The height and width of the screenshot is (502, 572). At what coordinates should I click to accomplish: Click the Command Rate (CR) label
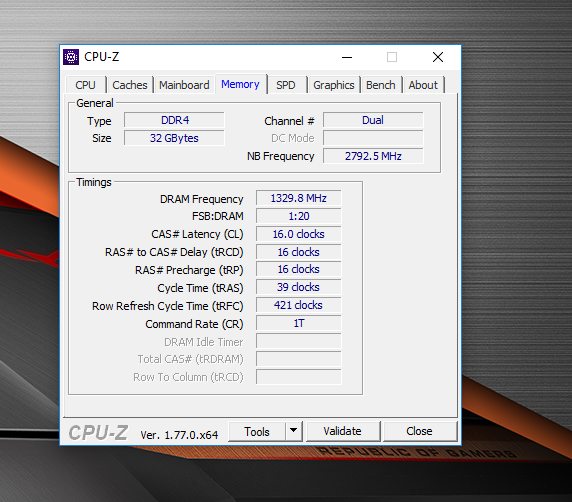(194, 324)
